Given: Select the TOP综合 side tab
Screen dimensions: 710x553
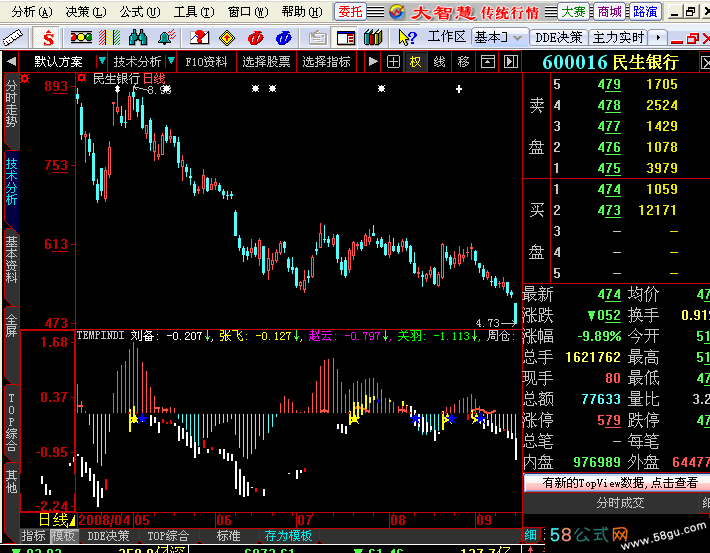Looking at the screenshot, I should click(x=11, y=422).
